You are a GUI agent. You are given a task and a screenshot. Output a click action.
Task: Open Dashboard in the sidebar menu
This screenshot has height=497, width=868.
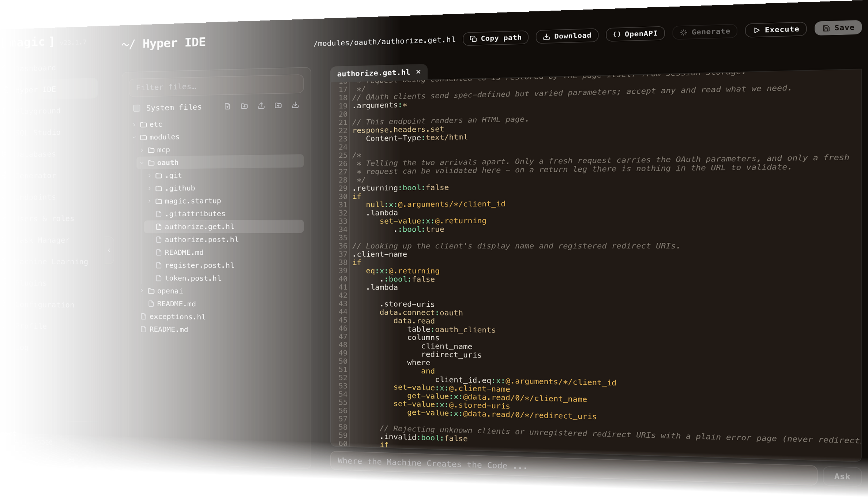click(x=36, y=68)
